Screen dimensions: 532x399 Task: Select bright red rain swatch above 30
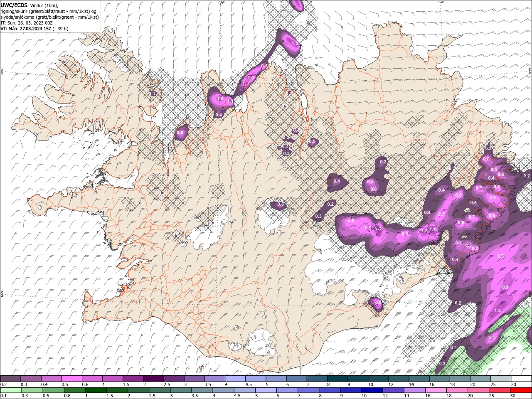coord(521,390)
